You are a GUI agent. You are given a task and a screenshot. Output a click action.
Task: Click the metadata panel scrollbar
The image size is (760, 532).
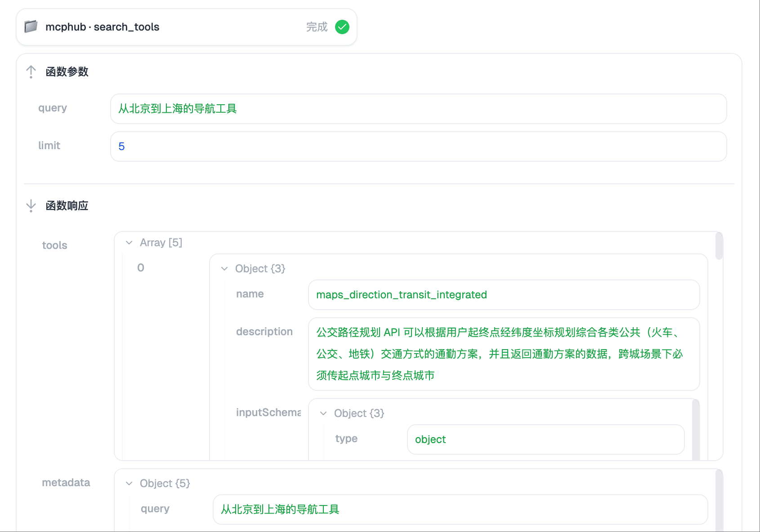(x=719, y=499)
